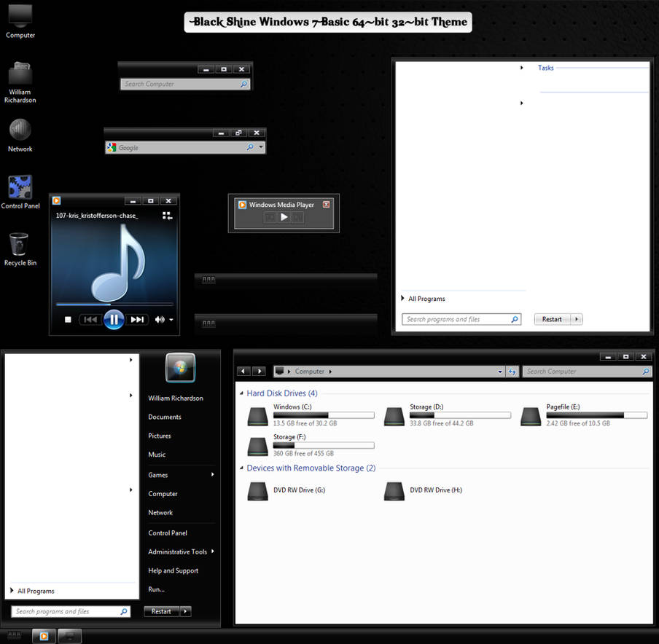Switch the player to full mode view
This screenshot has width=659, height=644.
[x=166, y=216]
